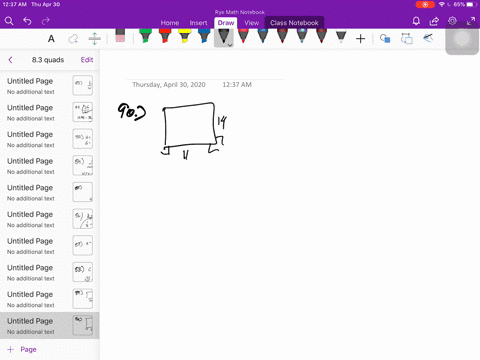Screen dimensions: 480x360
Task: Select the blue-tipped pen
Action: [263, 36]
